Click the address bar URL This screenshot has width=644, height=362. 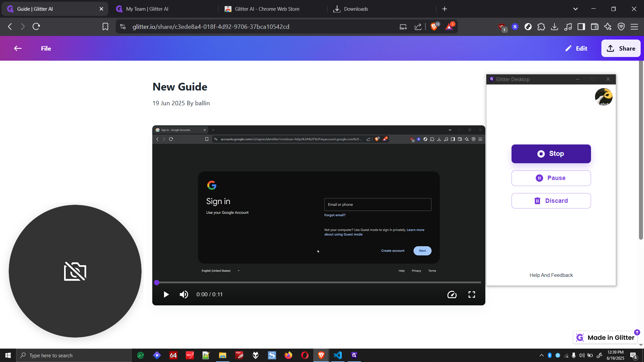211,27
